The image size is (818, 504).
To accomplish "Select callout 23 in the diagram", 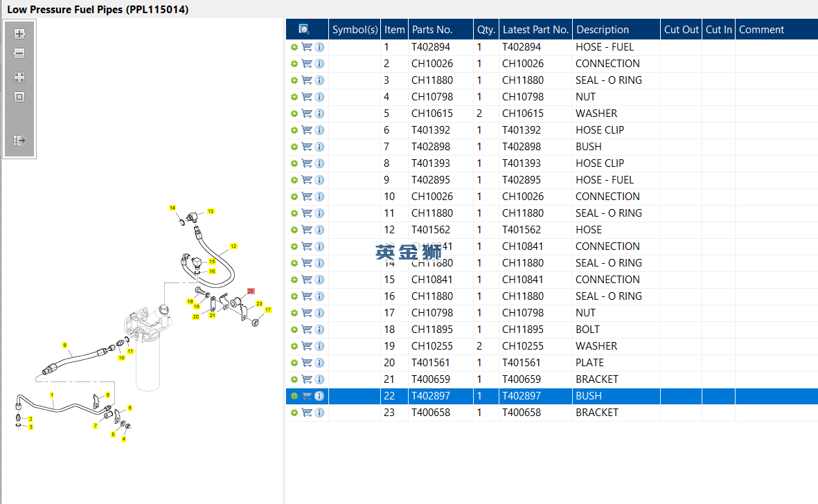I will click(259, 303).
